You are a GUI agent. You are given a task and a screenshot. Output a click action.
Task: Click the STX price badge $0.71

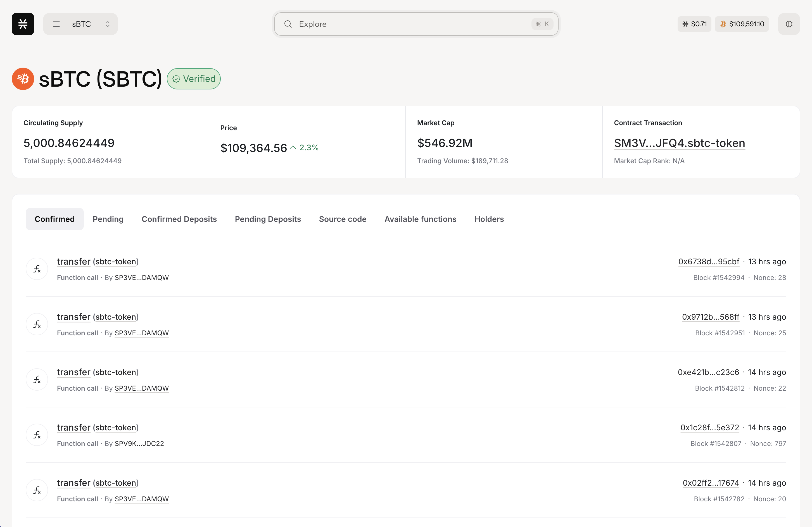tap(694, 24)
